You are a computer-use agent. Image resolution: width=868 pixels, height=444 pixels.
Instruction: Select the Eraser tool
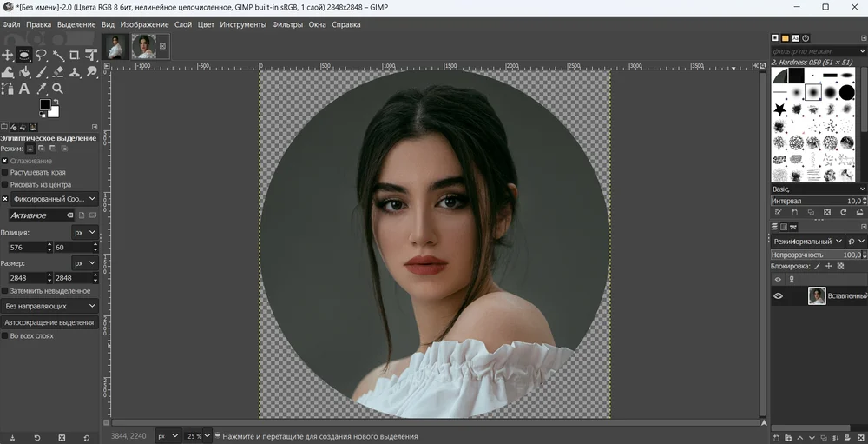[58, 71]
